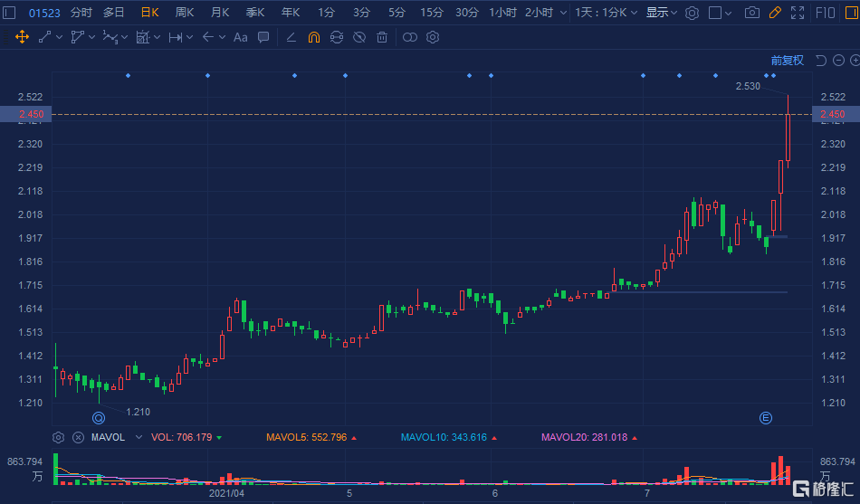860x504 pixels.
Task: Switch to the 分时 intraday tab
Action: pos(81,13)
